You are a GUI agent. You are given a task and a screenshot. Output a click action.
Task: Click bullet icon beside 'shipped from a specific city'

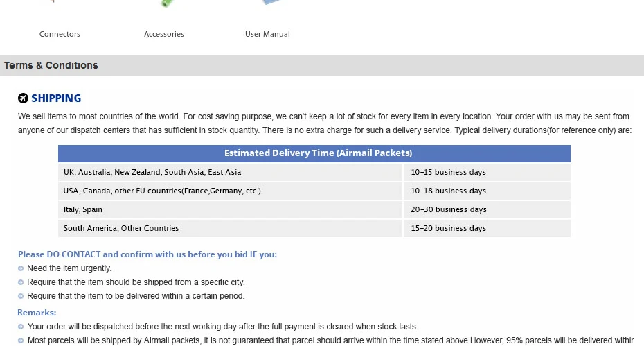[x=21, y=282]
